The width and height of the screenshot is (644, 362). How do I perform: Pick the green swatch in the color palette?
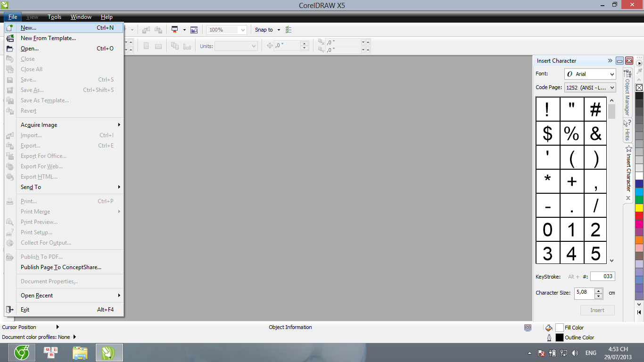coord(639,200)
